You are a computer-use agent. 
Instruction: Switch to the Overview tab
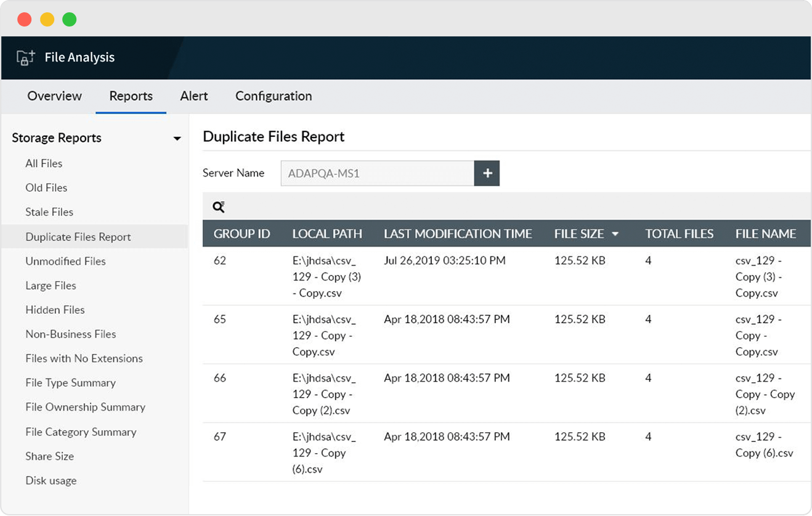pos(54,96)
